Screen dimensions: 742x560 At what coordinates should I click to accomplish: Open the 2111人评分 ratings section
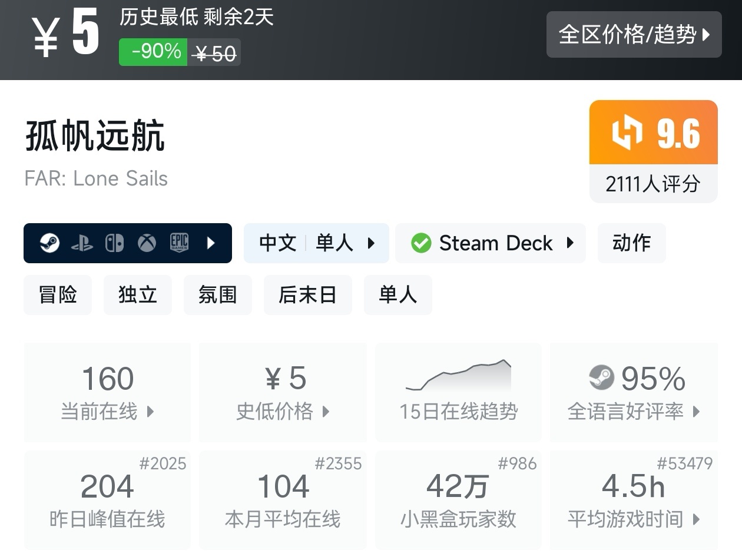(x=653, y=184)
